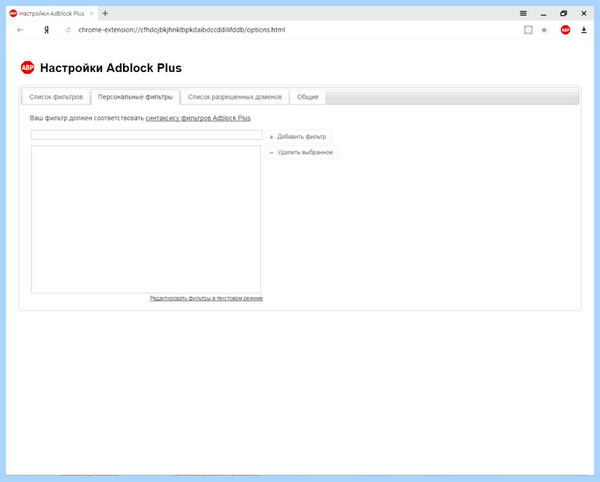
Task: Go back with the browser back arrow
Action: (20, 30)
